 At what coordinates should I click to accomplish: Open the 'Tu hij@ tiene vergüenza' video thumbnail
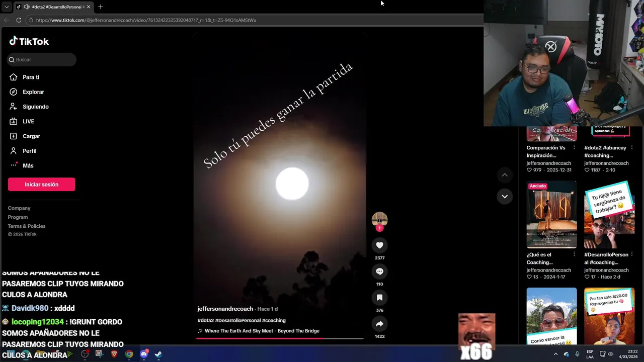609,214
